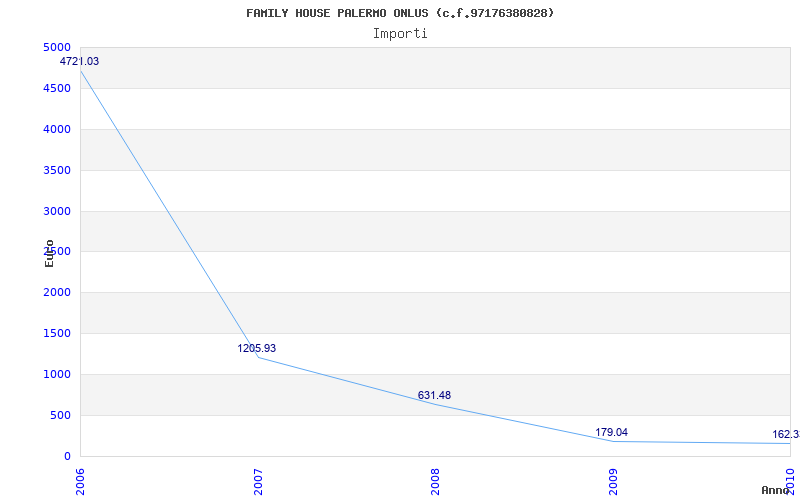
Task: Click the Euro y-axis title
Action: pyautogui.click(x=49, y=253)
